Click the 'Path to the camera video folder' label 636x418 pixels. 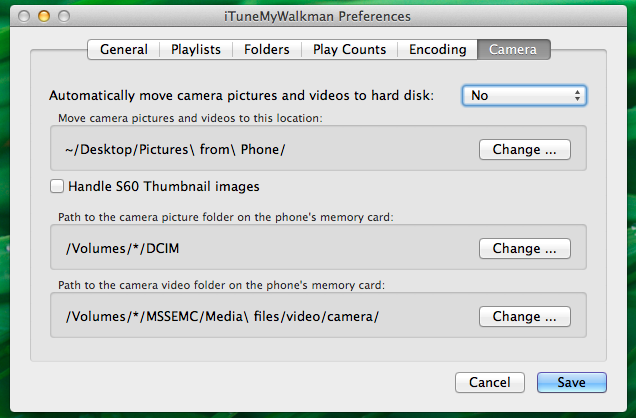coord(221,285)
